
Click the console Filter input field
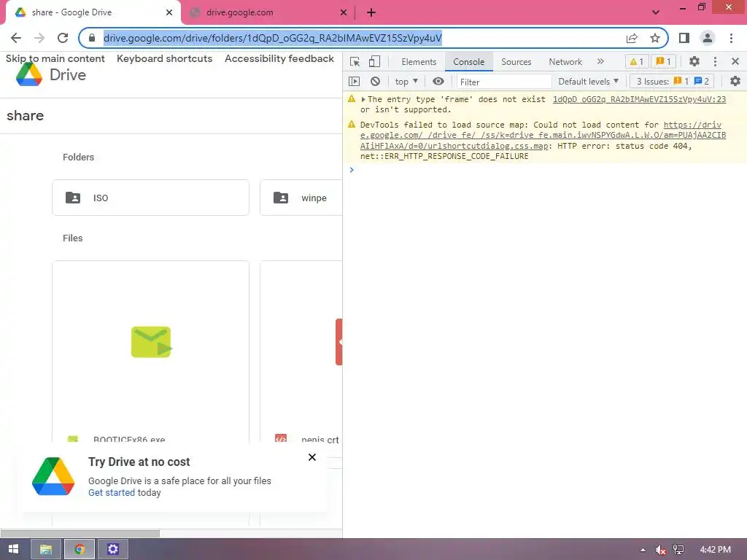[x=504, y=82]
